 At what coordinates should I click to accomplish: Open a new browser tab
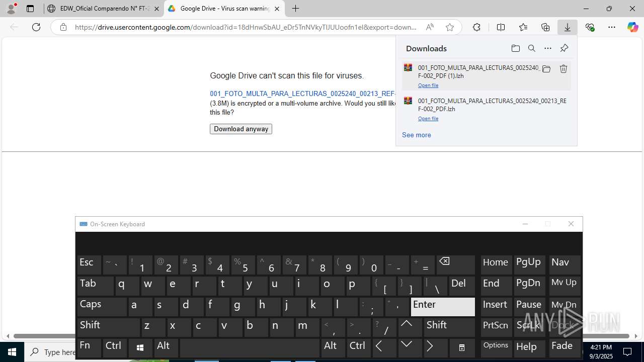click(x=296, y=9)
